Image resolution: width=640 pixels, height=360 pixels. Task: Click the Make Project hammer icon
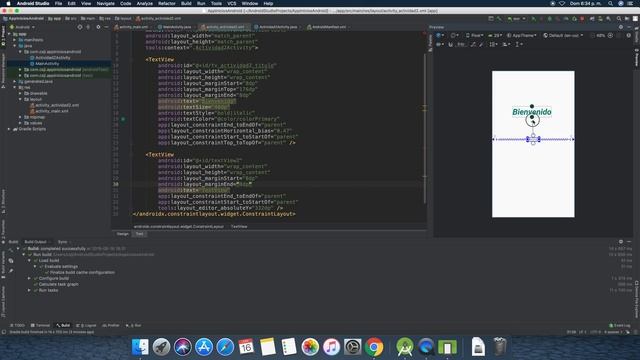499,19
